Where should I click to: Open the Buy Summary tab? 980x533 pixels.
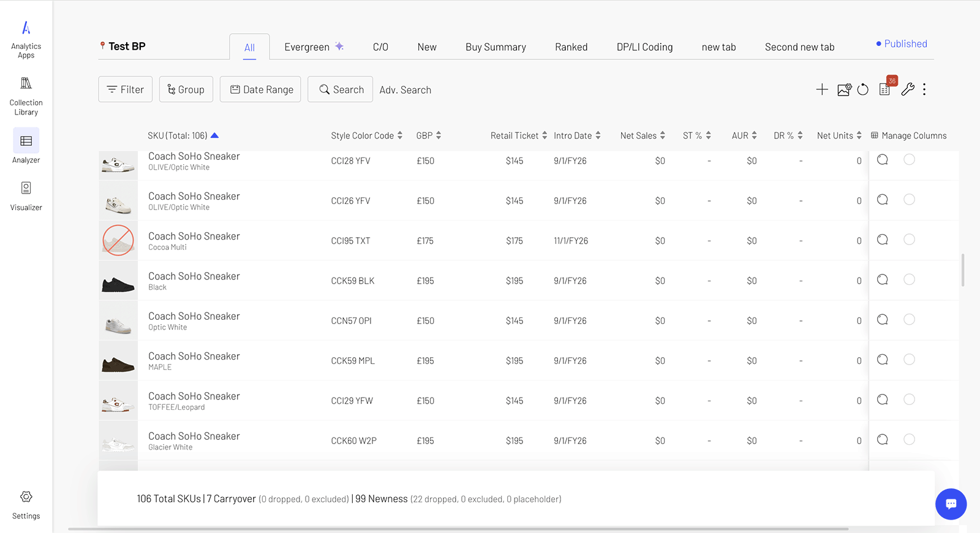(496, 47)
